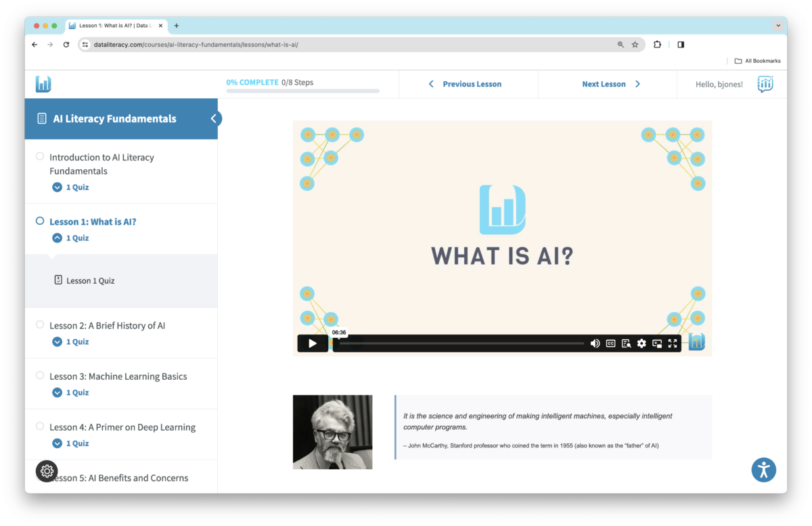Select the Lesson 3 completion circle
Image resolution: width=812 pixels, height=526 pixels.
(x=39, y=375)
